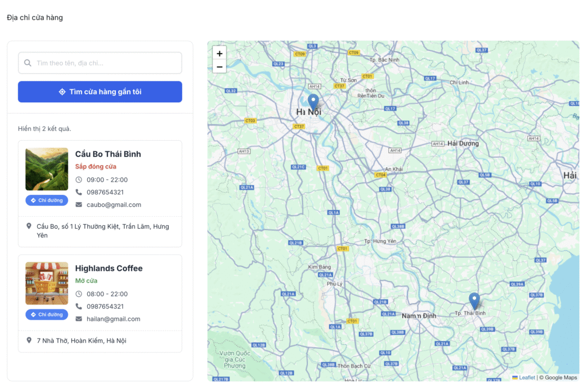Click the magnifier icon in search field
The height and width of the screenshot is (388, 588).
(x=28, y=63)
